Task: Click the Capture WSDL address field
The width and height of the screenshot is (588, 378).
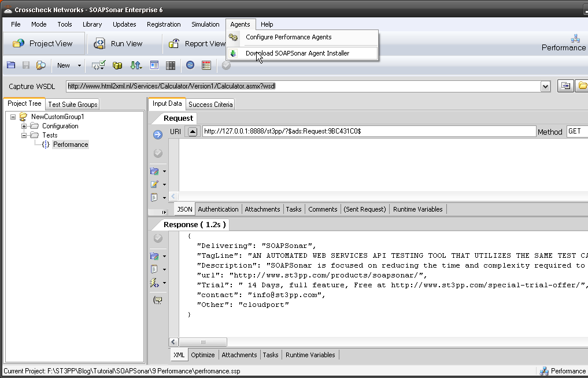Action: coord(303,86)
